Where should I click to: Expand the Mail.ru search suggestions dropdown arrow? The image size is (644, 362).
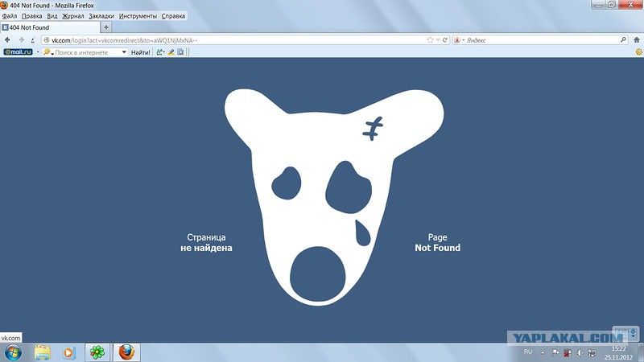124,52
